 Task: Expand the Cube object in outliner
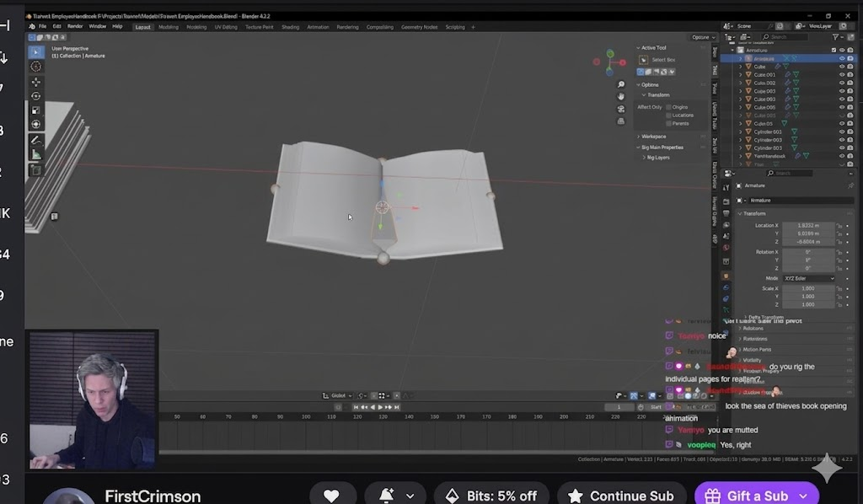tap(740, 67)
